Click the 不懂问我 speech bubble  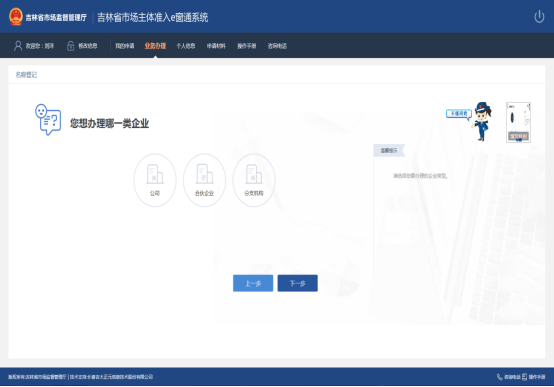(459, 114)
